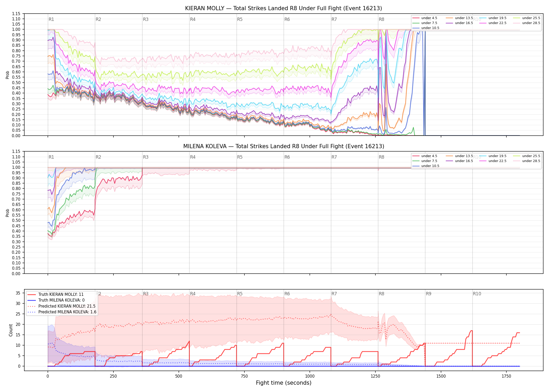The height and width of the screenshot is (392, 549).
Task: Click 'under 22.5' legend entry in top chart
Action: [x=493, y=23]
